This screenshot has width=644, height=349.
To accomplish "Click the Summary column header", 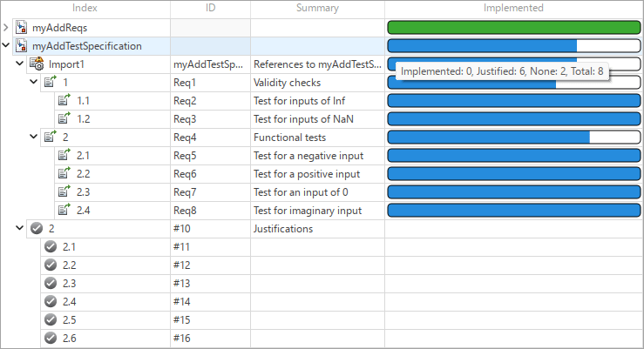I will pos(317,8).
